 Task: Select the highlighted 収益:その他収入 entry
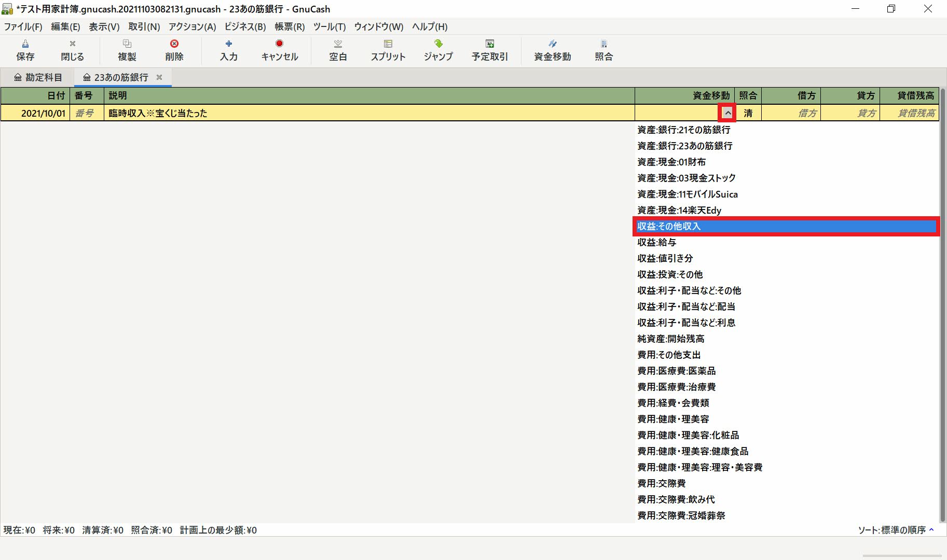787,226
